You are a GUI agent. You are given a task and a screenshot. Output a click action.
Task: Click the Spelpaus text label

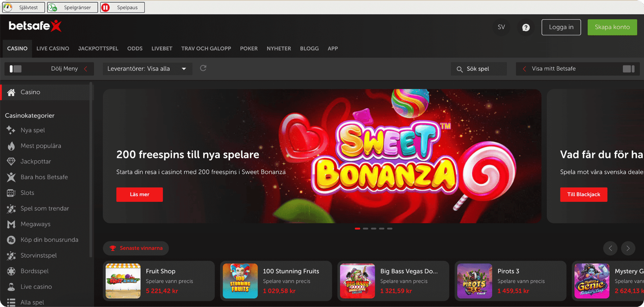point(127,8)
